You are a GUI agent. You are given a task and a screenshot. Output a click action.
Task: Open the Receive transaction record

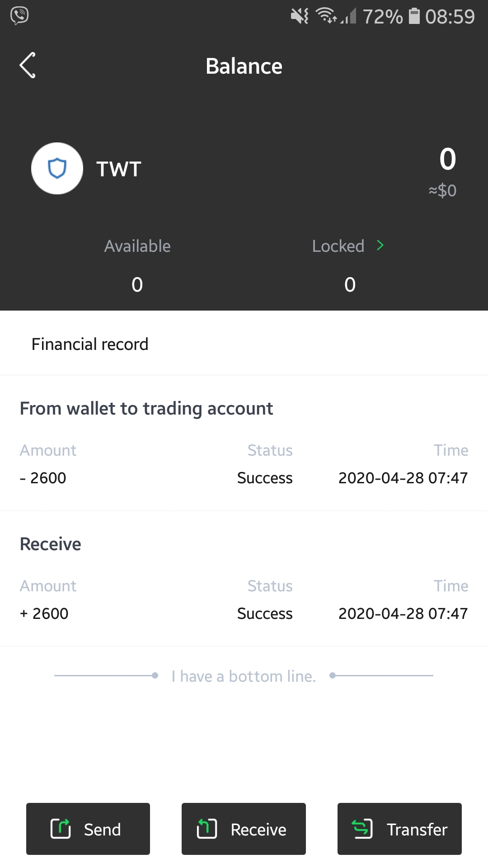pos(244,579)
